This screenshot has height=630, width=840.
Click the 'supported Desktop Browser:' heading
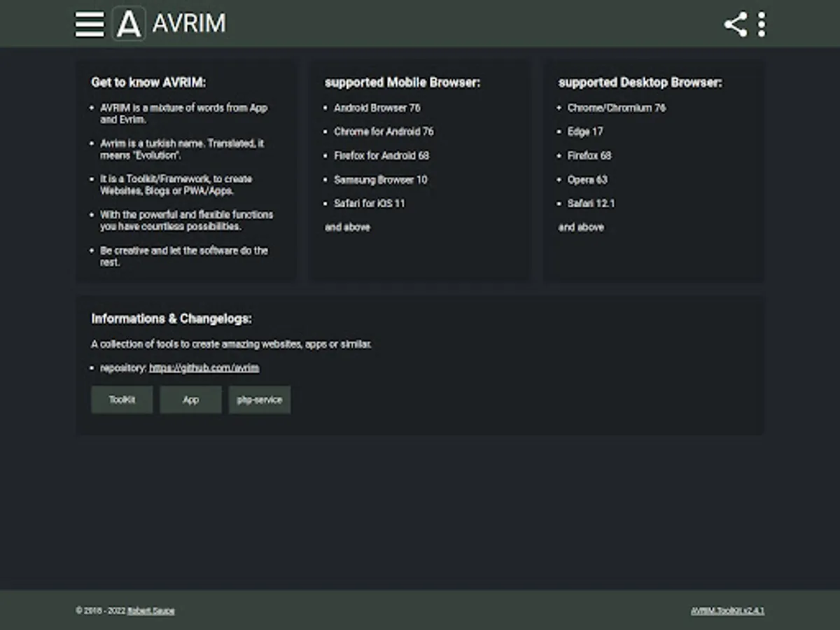(x=640, y=83)
